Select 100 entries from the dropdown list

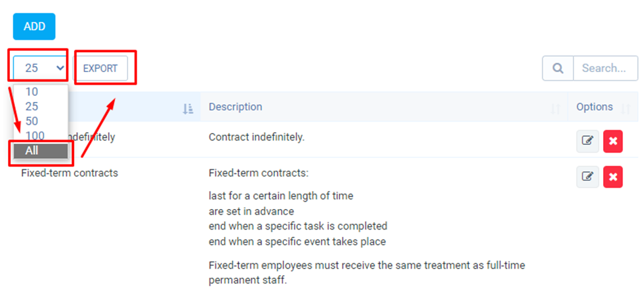[34, 136]
